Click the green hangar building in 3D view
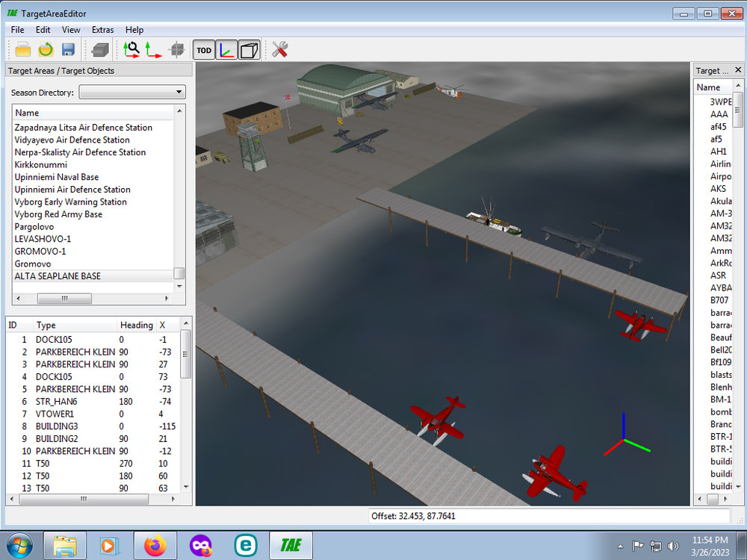This screenshot has height=560, width=747. 345,89
